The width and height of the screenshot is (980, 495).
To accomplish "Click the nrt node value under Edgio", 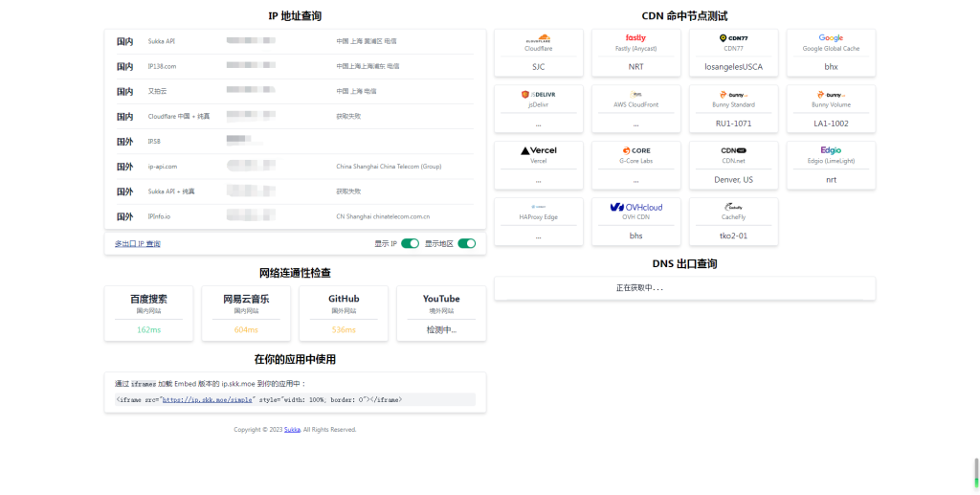I will click(x=831, y=179).
